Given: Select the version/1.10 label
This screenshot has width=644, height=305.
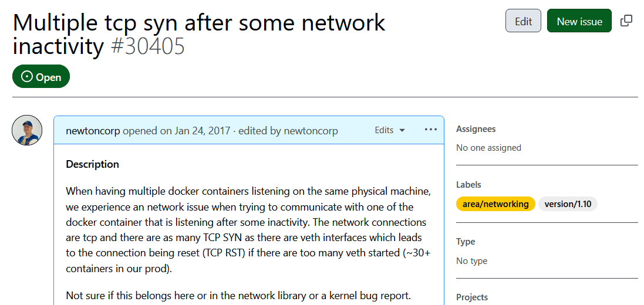Looking at the screenshot, I should tap(568, 204).
